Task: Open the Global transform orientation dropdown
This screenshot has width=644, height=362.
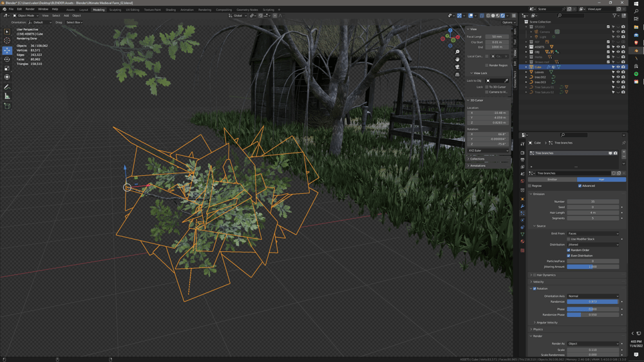Action: click(x=238, y=15)
